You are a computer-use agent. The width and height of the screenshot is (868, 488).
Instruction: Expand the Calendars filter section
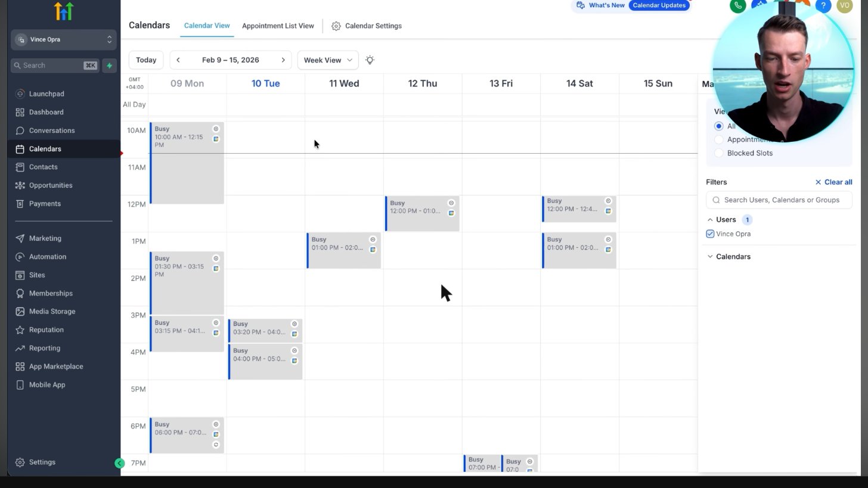click(710, 257)
